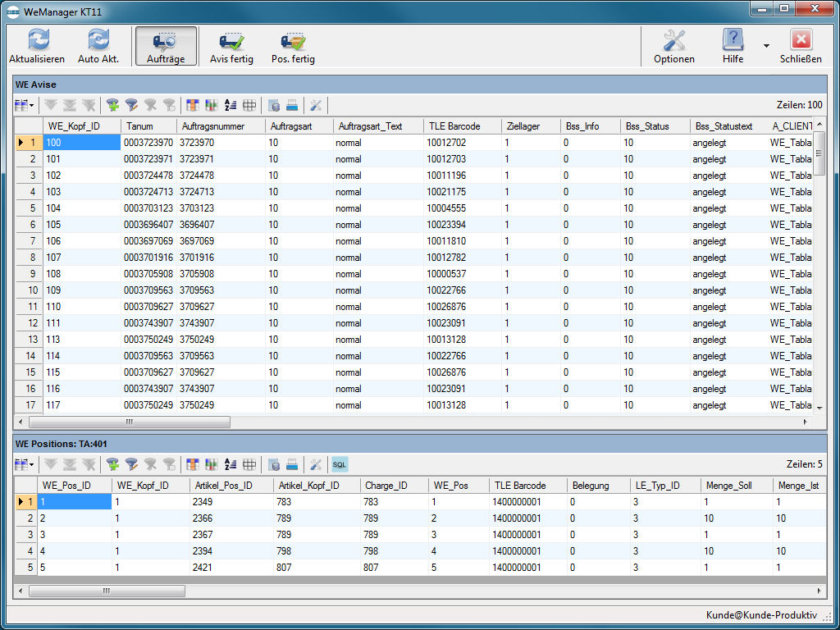Sort by Tanum column header
This screenshot has height=630, width=840.
tap(148, 126)
